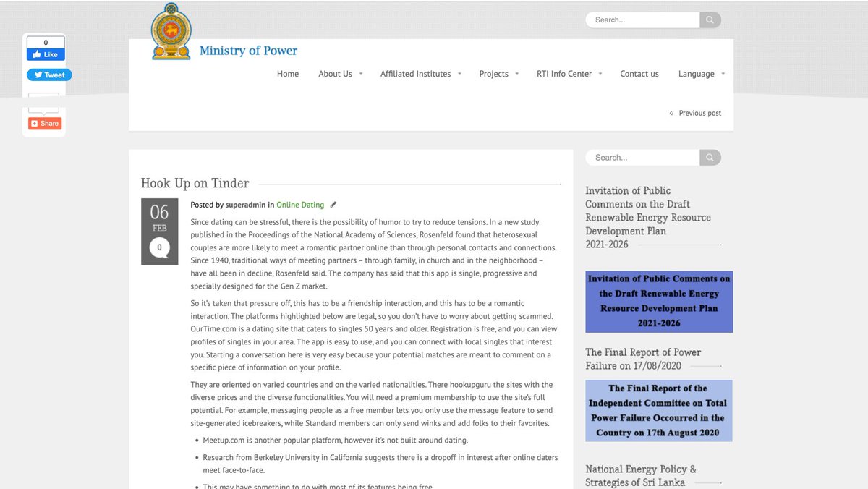868x489 pixels.
Task: Click the Ministry of Power emblem logo
Action: pos(171,31)
